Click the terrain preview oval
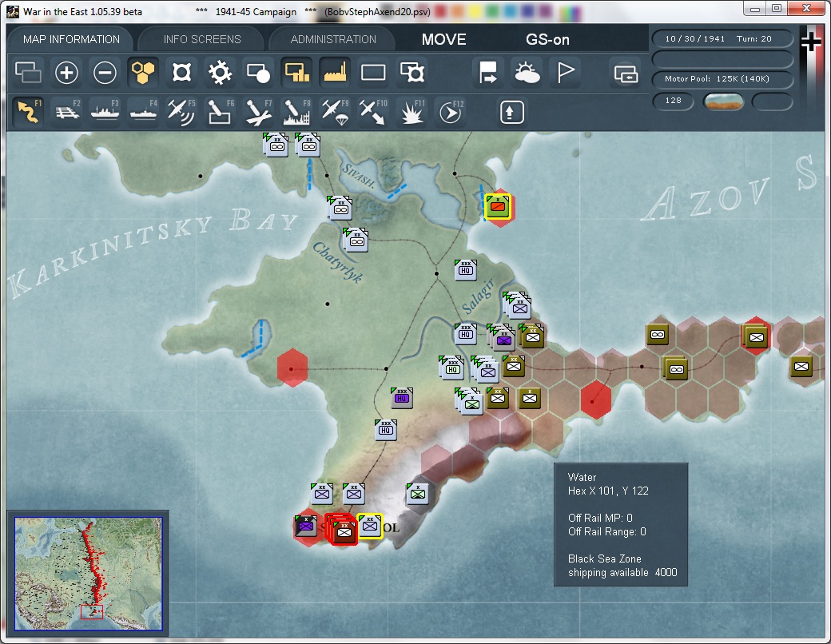The image size is (831, 644). pos(723,101)
